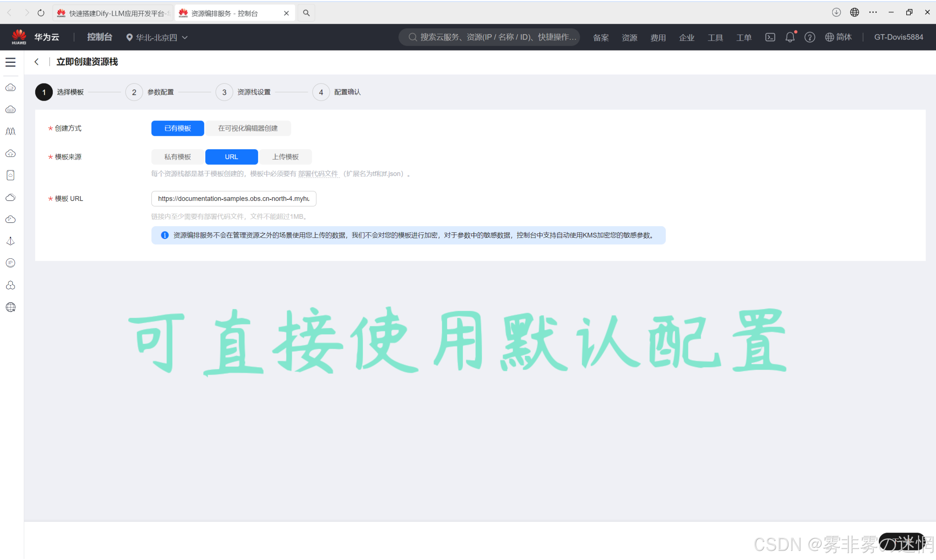Select 已有模板 creation method
The height and width of the screenshot is (560, 936).
coord(177,128)
